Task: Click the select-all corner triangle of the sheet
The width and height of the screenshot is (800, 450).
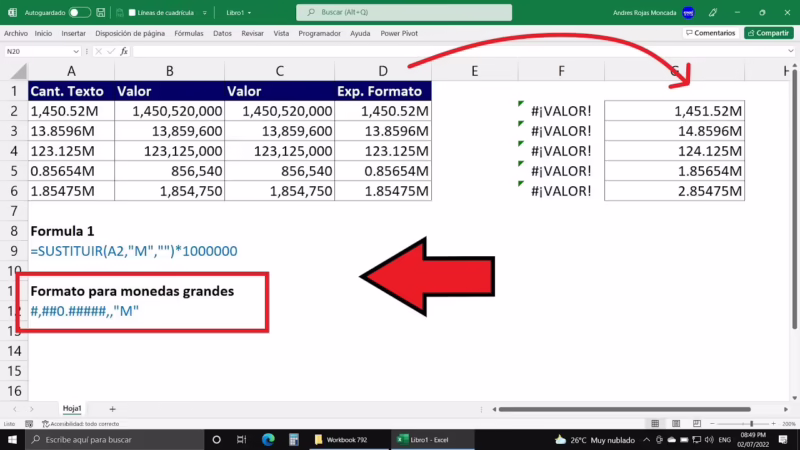Action: [x=18, y=71]
